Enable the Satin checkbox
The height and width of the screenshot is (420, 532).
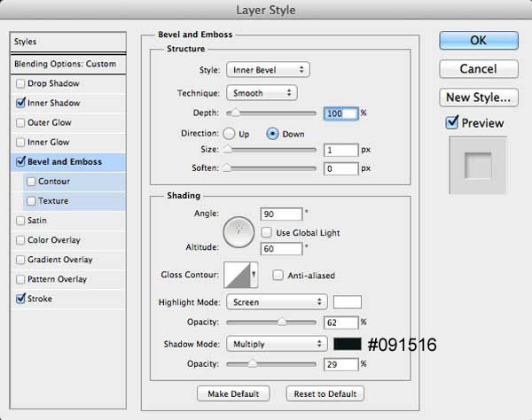20,221
